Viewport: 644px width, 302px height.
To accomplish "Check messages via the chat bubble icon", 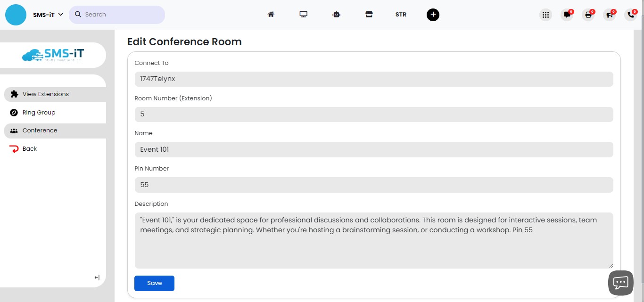I will pos(567,15).
